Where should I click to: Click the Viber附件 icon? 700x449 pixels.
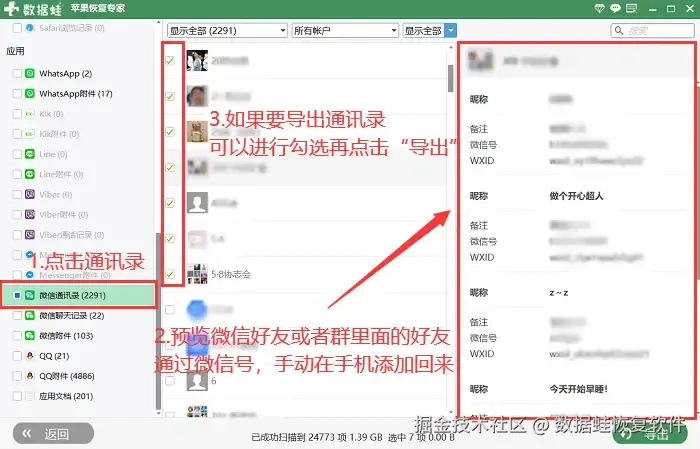29,214
